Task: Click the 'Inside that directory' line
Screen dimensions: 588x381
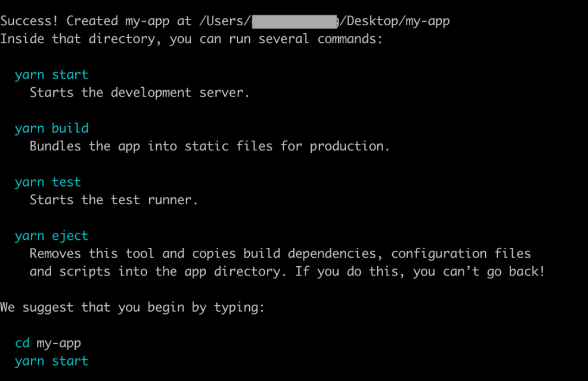Action: [191, 39]
